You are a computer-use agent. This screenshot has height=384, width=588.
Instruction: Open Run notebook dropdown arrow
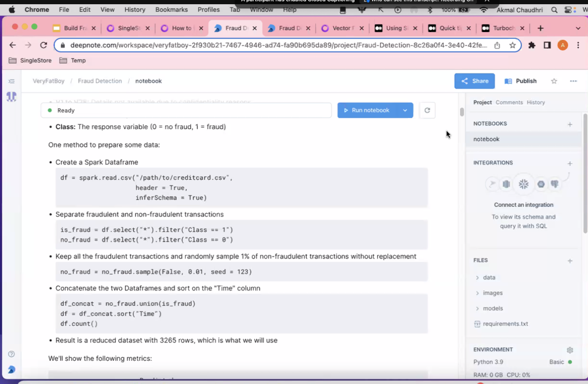click(x=405, y=110)
